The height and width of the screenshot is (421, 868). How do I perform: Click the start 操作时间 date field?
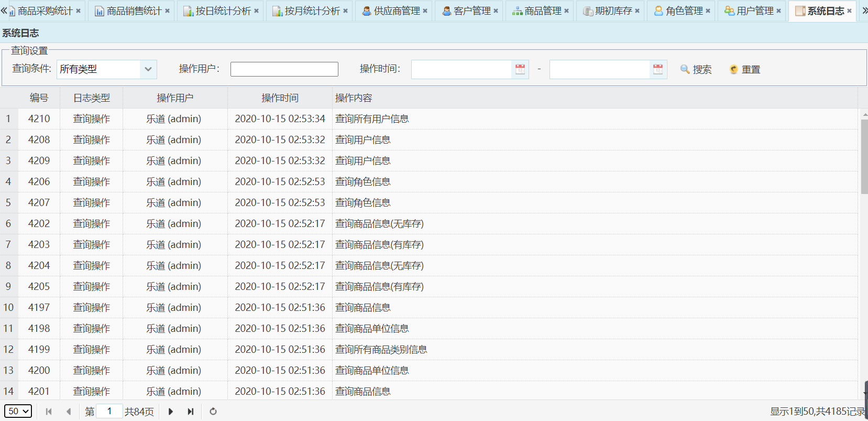coord(461,69)
